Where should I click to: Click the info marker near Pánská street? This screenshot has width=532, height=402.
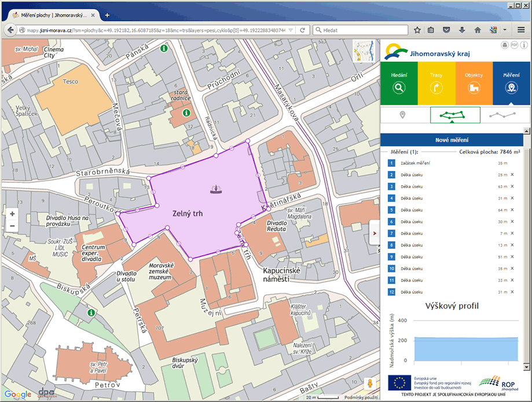[164, 49]
